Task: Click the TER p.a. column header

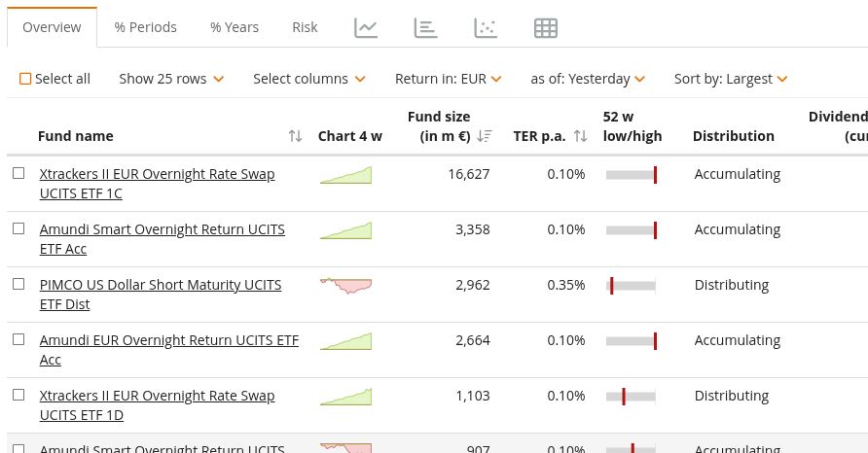Action: click(x=539, y=136)
